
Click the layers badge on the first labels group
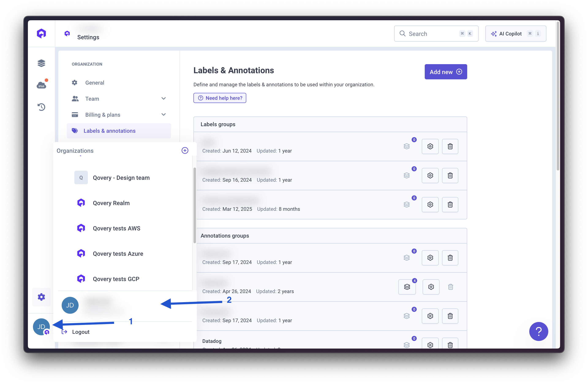click(x=407, y=146)
